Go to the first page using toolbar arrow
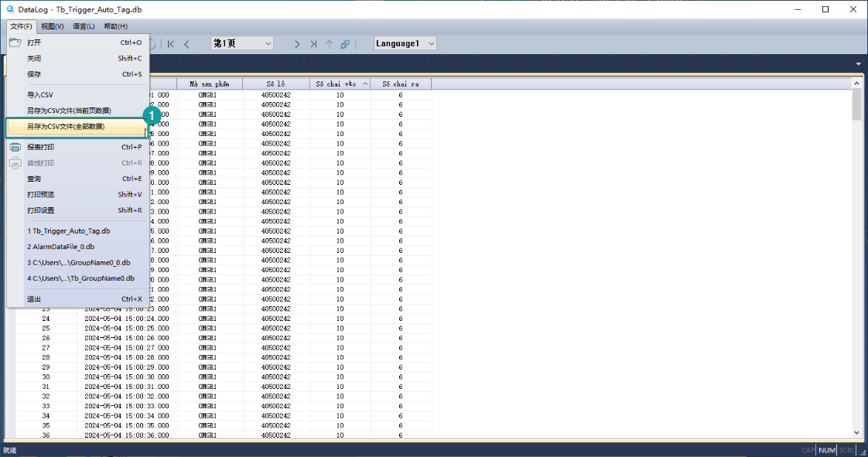The image size is (868, 457). tap(170, 44)
